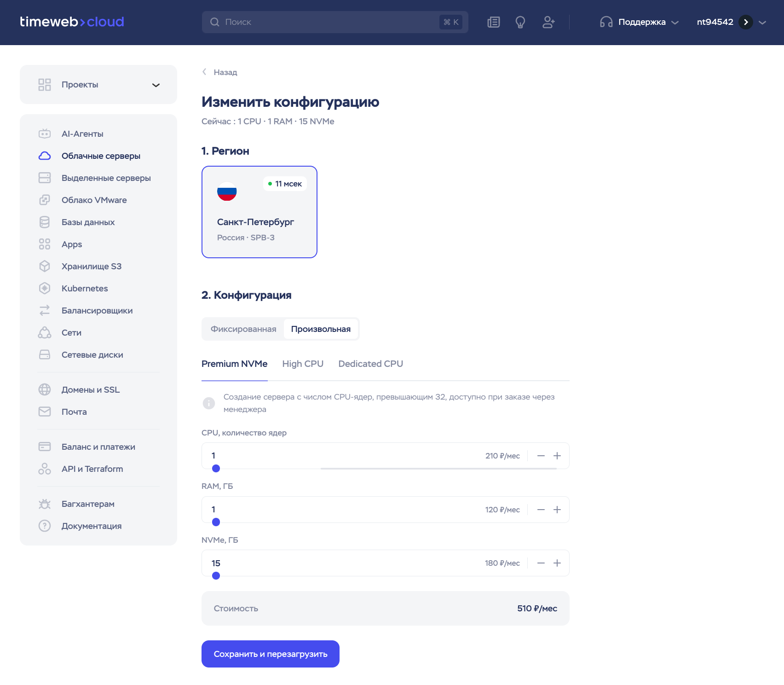
Task: Select the Санкт-Петербург region card
Action: pyautogui.click(x=259, y=212)
